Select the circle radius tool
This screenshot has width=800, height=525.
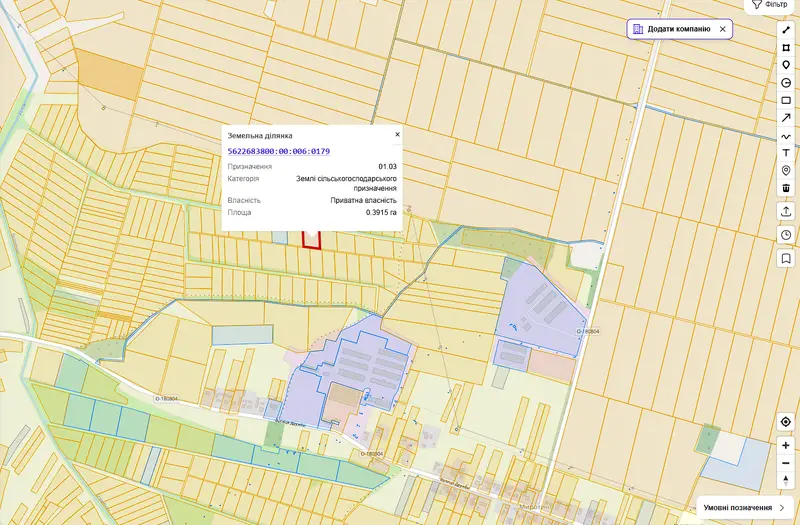pyautogui.click(x=786, y=83)
